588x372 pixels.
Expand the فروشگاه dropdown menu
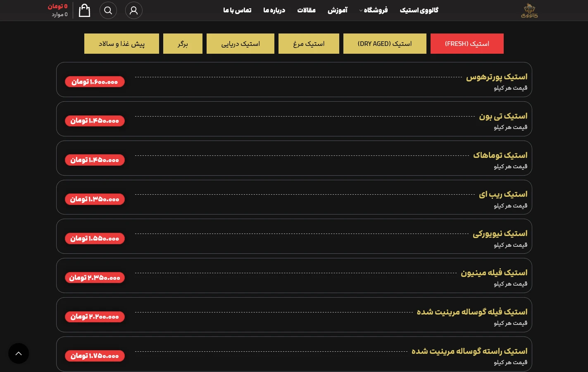coord(374,10)
